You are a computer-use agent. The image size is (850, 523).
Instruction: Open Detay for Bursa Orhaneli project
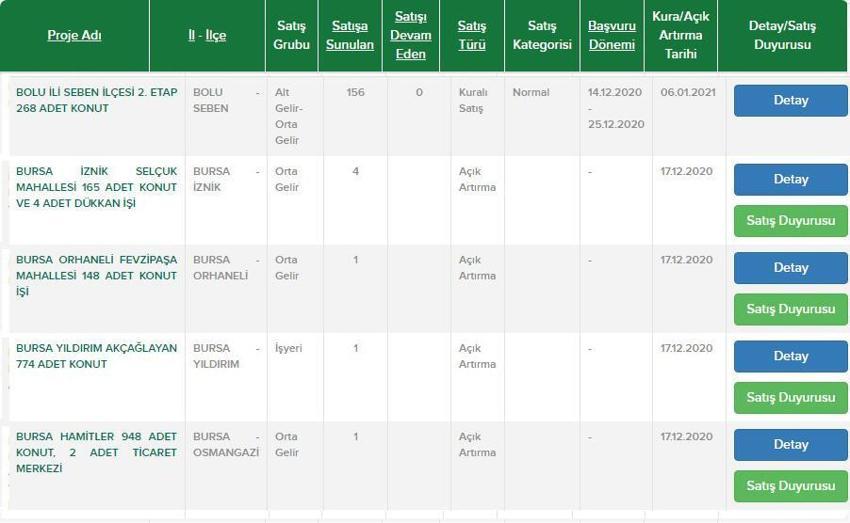pos(790,268)
